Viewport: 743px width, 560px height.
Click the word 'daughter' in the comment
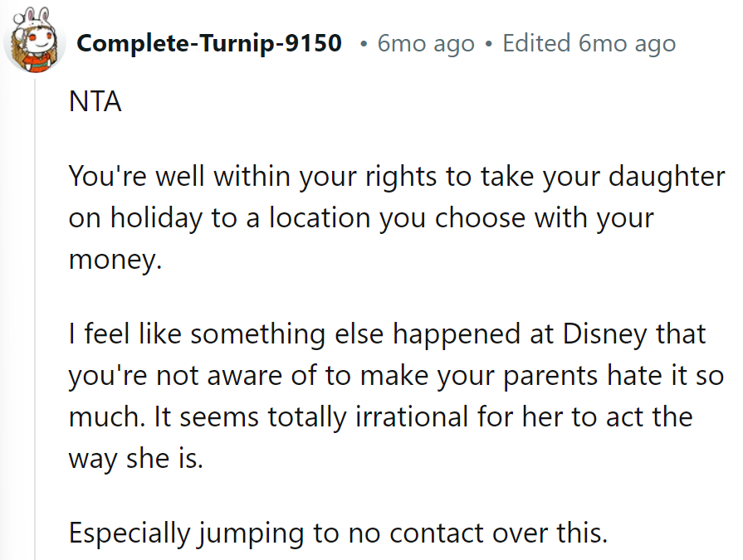tap(667, 177)
